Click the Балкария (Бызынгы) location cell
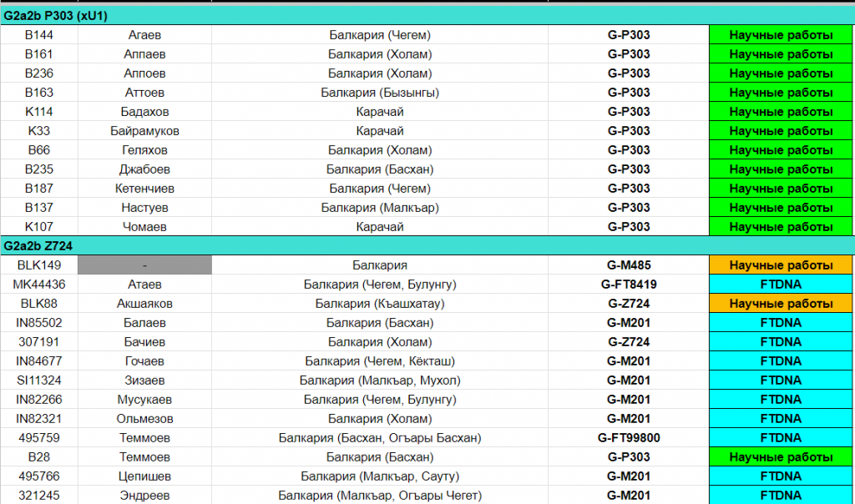 pyautogui.click(x=380, y=93)
